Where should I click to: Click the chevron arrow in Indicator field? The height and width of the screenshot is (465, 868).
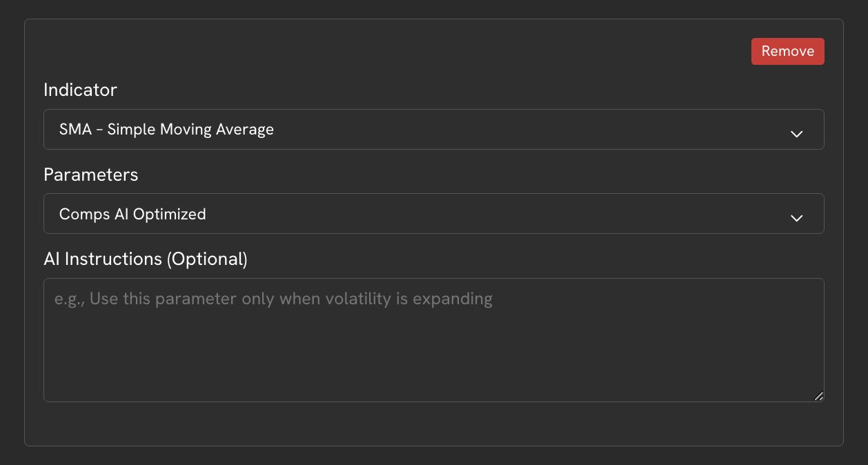[x=796, y=134]
